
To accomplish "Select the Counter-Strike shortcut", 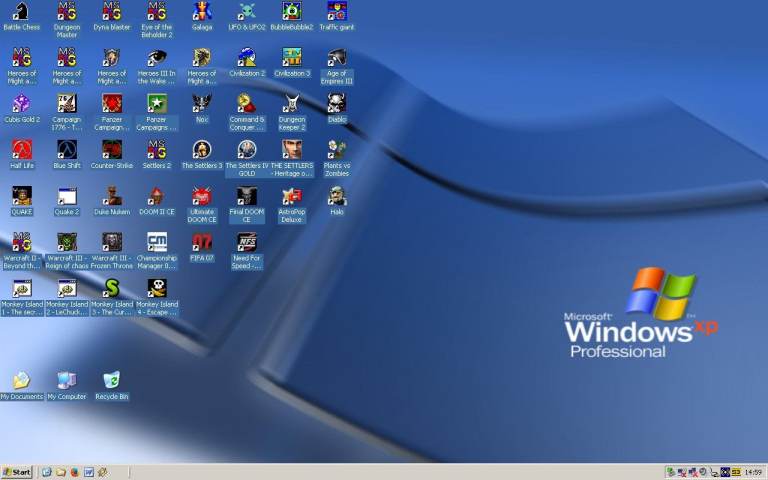I will (x=112, y=150).
